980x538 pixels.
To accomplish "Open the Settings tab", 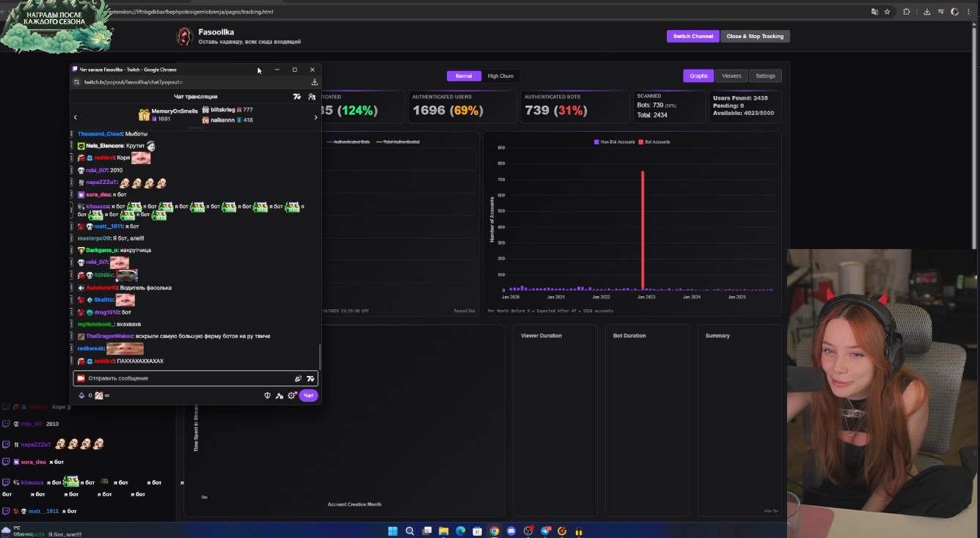I will pyautogui.click(x=765, y=76).
